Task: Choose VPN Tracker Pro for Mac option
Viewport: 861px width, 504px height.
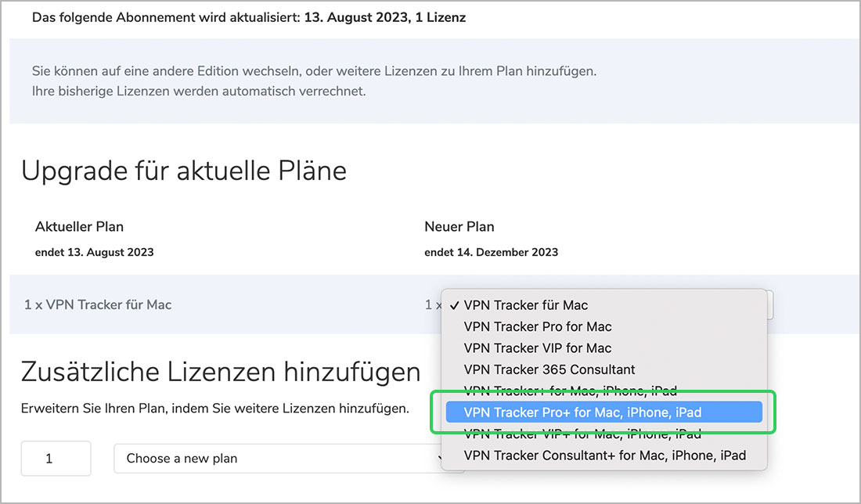Action: (538, 326)
